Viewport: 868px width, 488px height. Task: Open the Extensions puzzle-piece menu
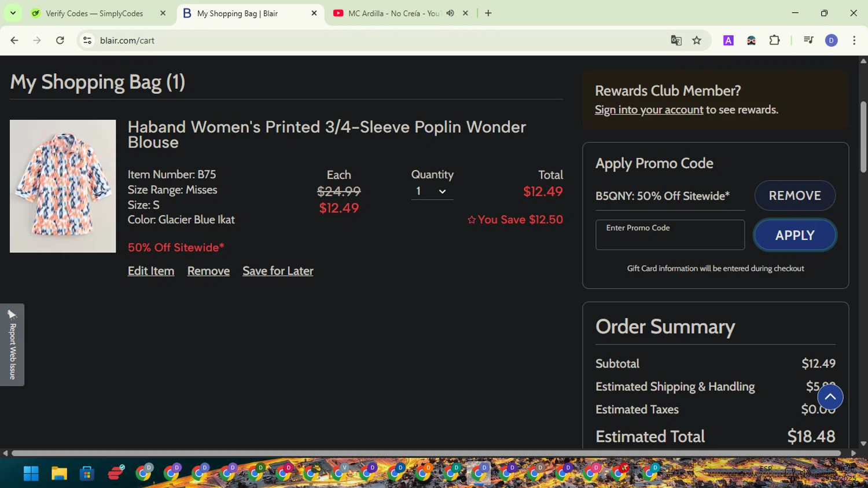(x=774, y=41)
